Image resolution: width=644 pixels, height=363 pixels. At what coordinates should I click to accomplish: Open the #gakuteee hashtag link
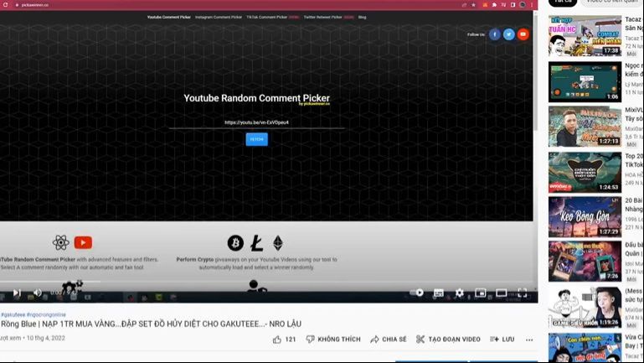13,314
